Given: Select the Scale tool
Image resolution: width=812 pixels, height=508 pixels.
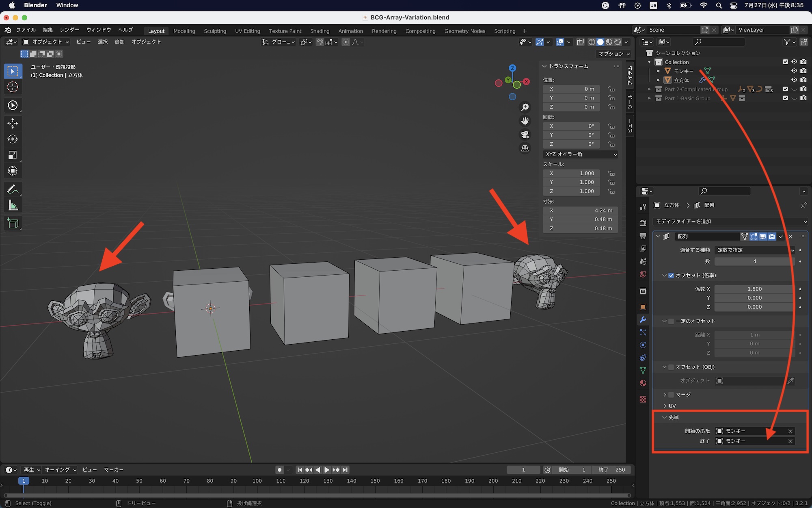Looking at the screenshot, I should tap(13, 155).
